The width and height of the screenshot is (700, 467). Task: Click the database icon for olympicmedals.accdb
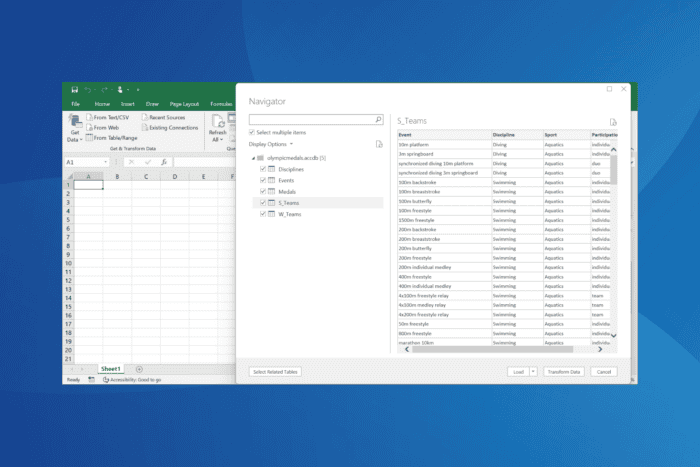(260, 158)
